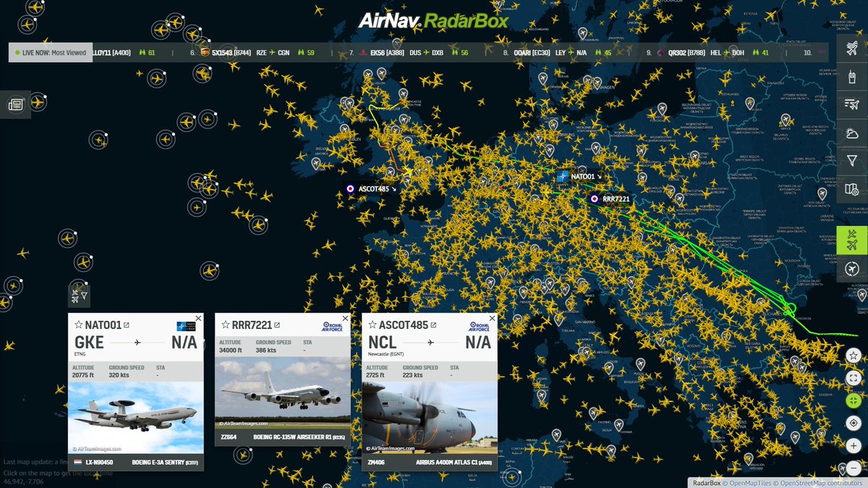Click the RC-135W Airseeker photo
Image resolution: width=868 pixels, height=488 pixels.
(x=283, y=391)
